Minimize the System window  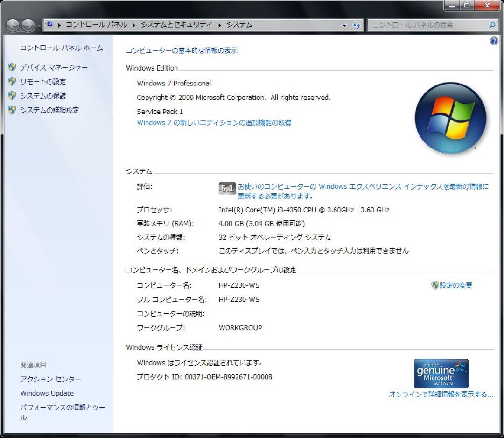pyautogui.click(x=452, y=6)
